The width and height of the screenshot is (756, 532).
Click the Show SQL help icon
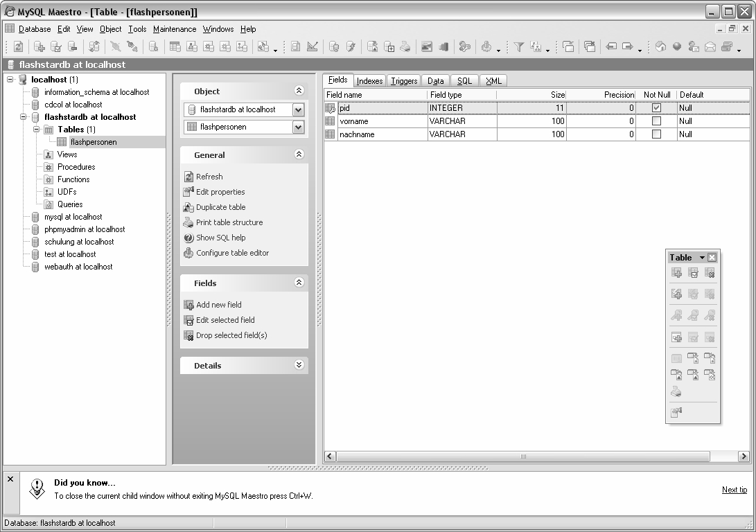(188, 238)
